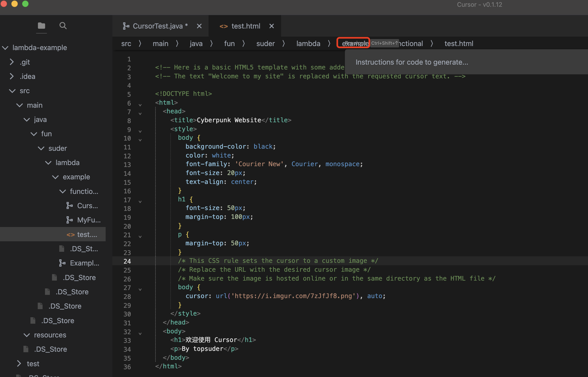Expand the test folder
588x377 pixels.
(x=19, y=364)
